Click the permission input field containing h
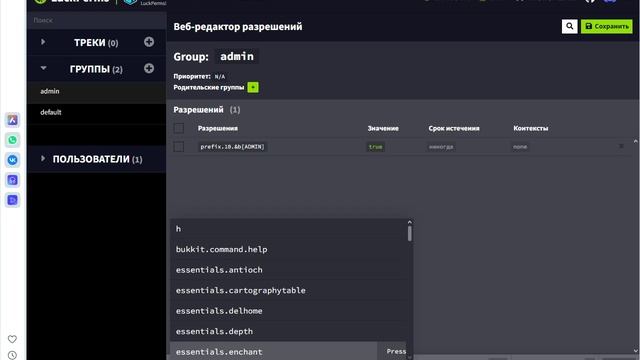The height and width of the screenshot is (360, 640). 288,229
